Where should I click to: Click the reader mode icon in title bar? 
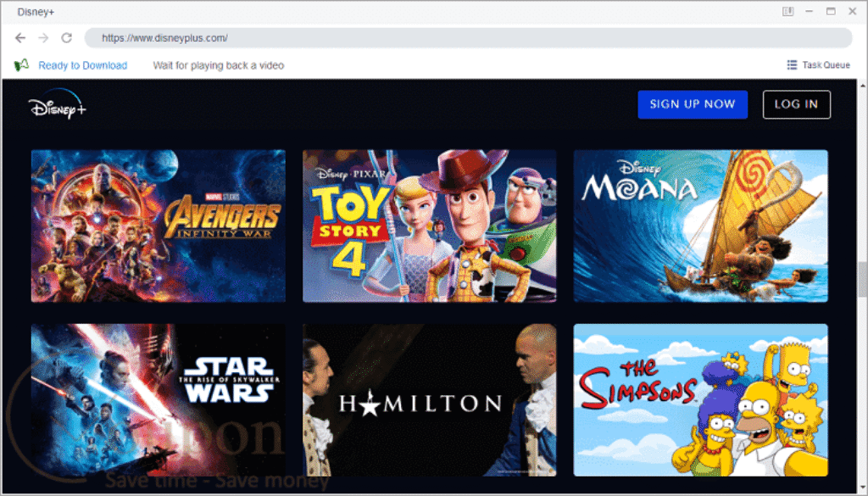[787, 11]
